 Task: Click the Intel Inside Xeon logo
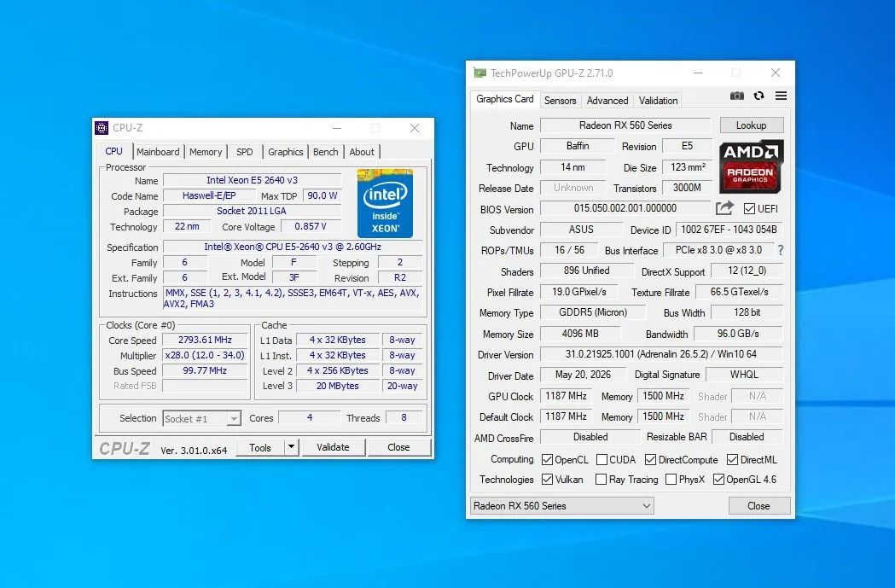pyautogui.click(x=385, y=203)
